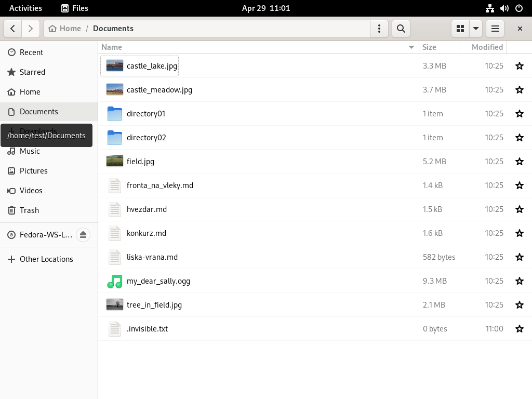This screenshot has width=532, height=399.
Task: Star the field.jpg file
Action: (x=520, y=162)
